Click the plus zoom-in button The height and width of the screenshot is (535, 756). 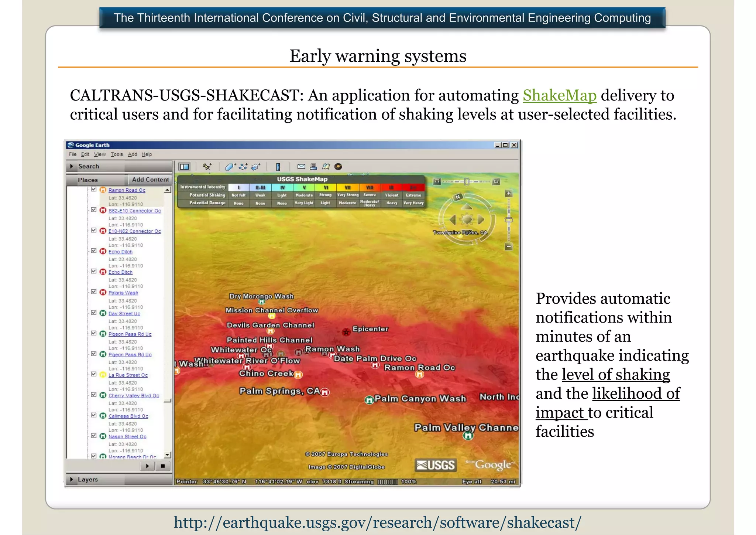tap(509, 193)
